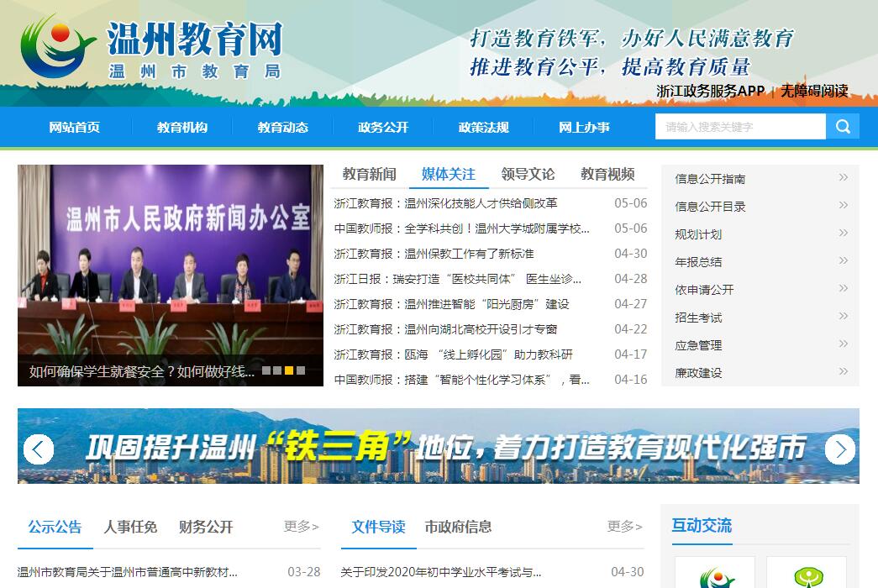This screenshot has width=878, height=588.
Task: Select the last slideshow indicator dot
Action: 300,370
